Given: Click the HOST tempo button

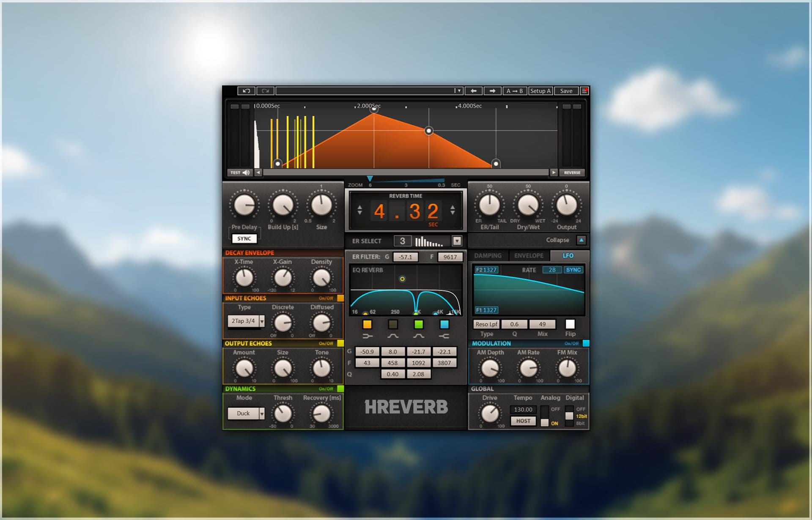Looking at the screenshot, I should click(x=523, y=421).
